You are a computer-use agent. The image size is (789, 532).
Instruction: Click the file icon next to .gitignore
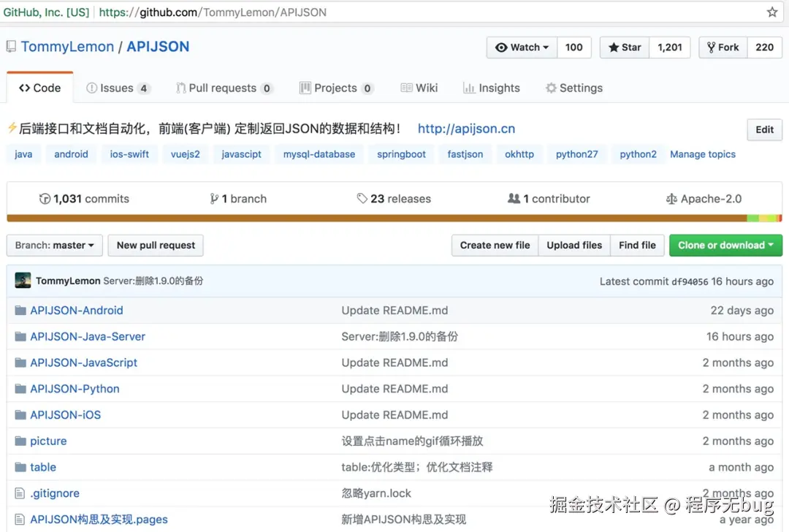20,493
